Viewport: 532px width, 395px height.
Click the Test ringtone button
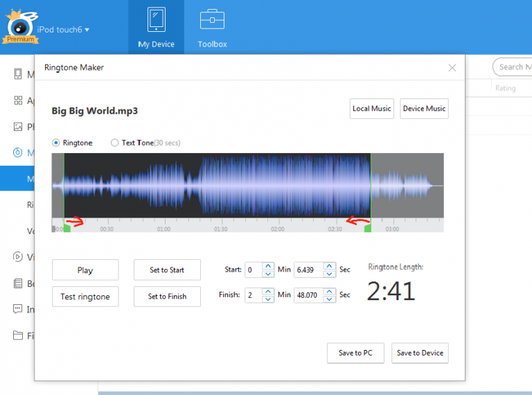pos(85,297)
